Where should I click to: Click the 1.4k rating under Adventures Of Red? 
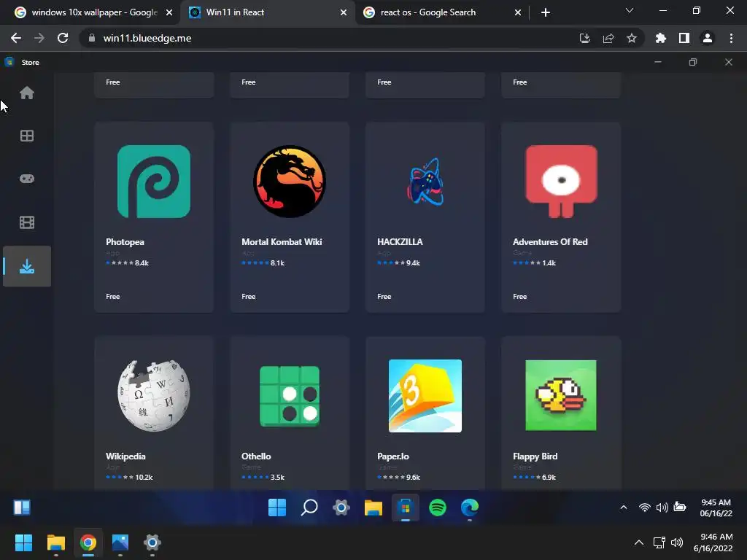[x=549, y=262]
